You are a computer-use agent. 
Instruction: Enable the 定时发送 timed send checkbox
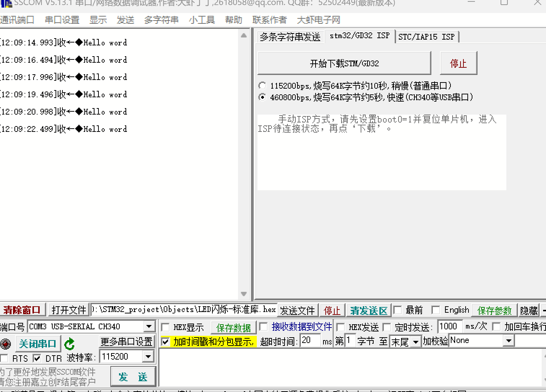click(387, 327)
